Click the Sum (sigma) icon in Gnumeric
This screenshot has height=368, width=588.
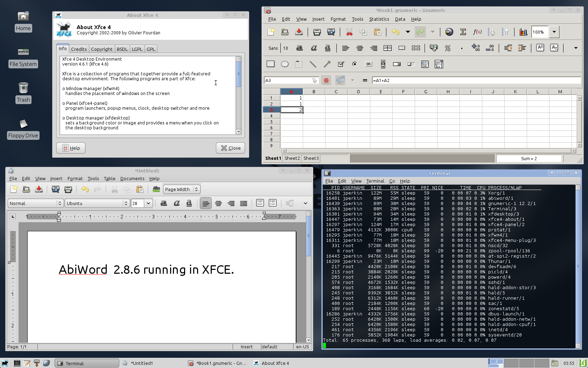click(463, 32)
